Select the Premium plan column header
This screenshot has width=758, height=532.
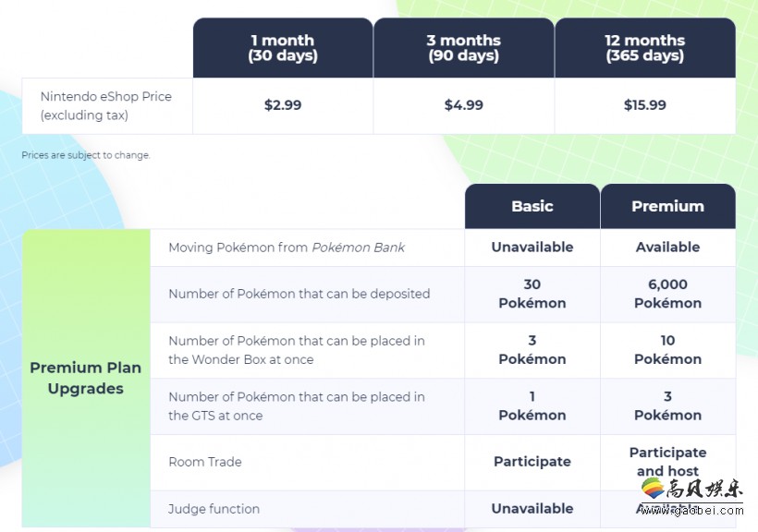pos(668,206)
